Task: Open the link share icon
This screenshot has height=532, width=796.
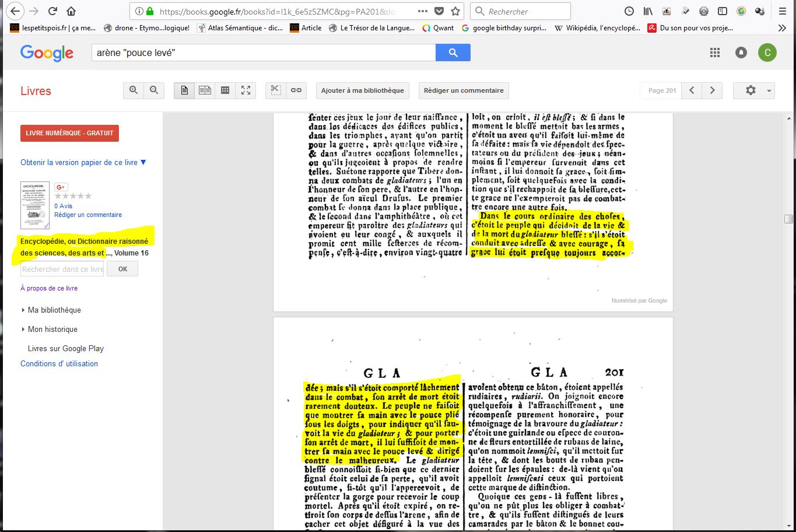Action: click(296, 90)
